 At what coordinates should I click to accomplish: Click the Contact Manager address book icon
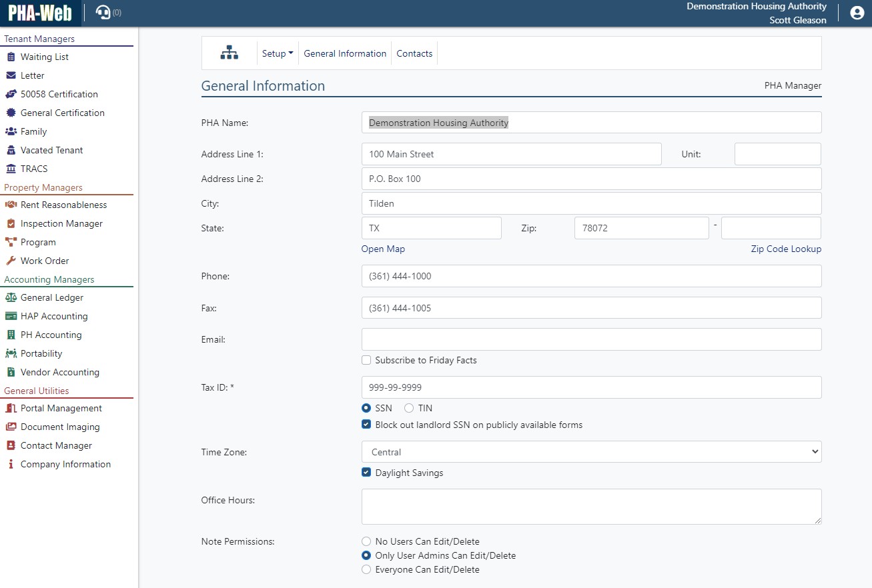point(11,446)
